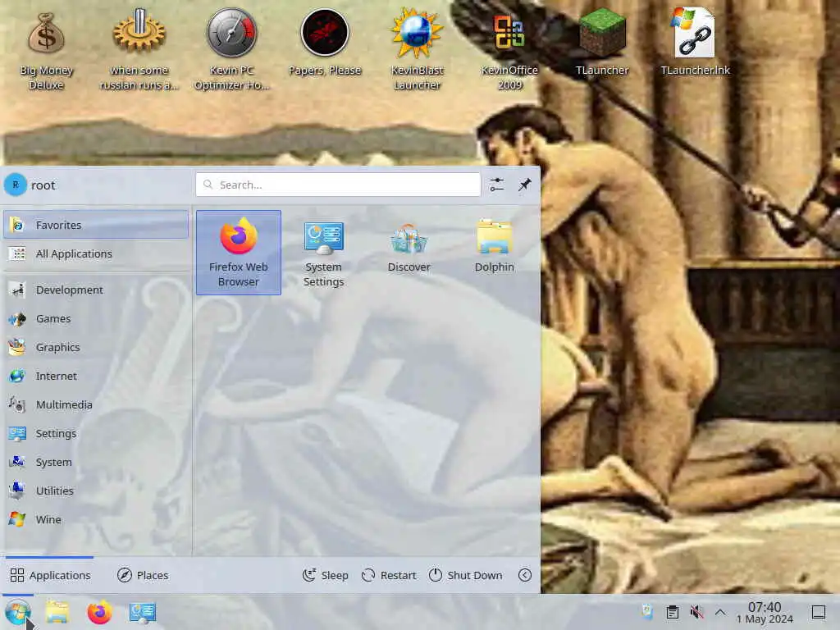Open the System category
This screenshot has width=840, height=630.
click(96, 463)
